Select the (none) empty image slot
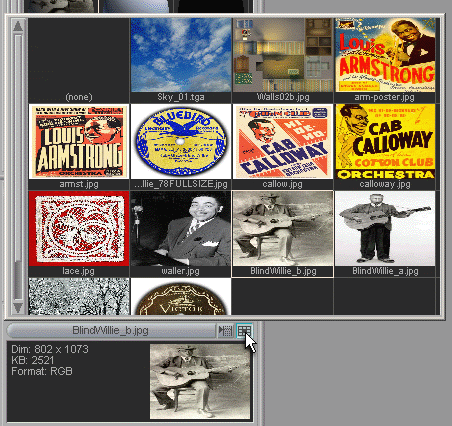The height and width of the screenshot is (426, 452). pos(79,60)
